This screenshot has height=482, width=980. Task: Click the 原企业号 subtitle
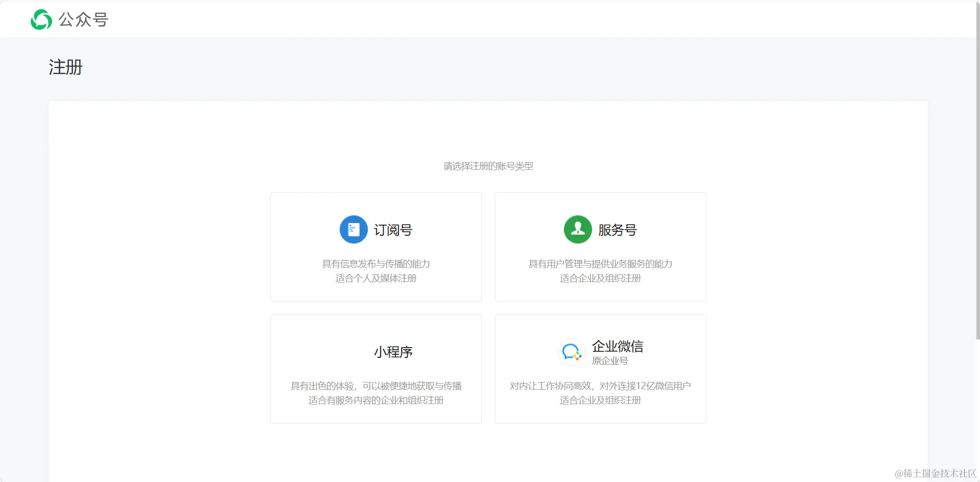(x=610, y=360)
